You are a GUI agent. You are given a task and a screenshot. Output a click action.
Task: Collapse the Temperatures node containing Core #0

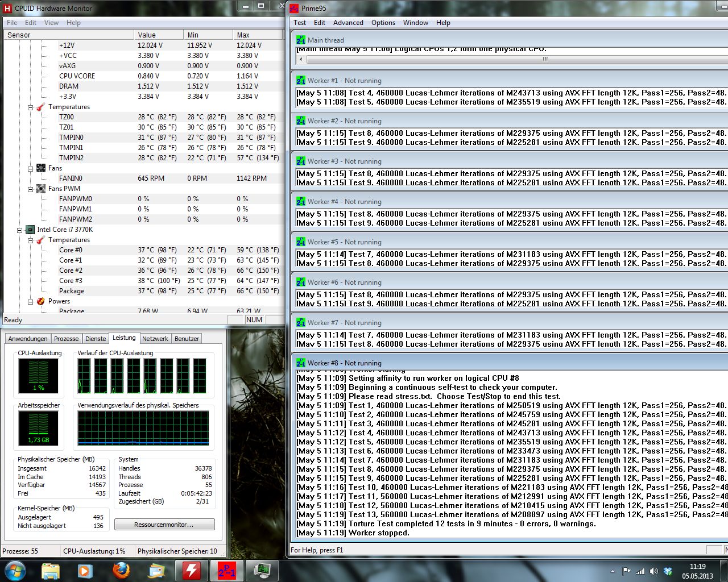pos(30,240)
